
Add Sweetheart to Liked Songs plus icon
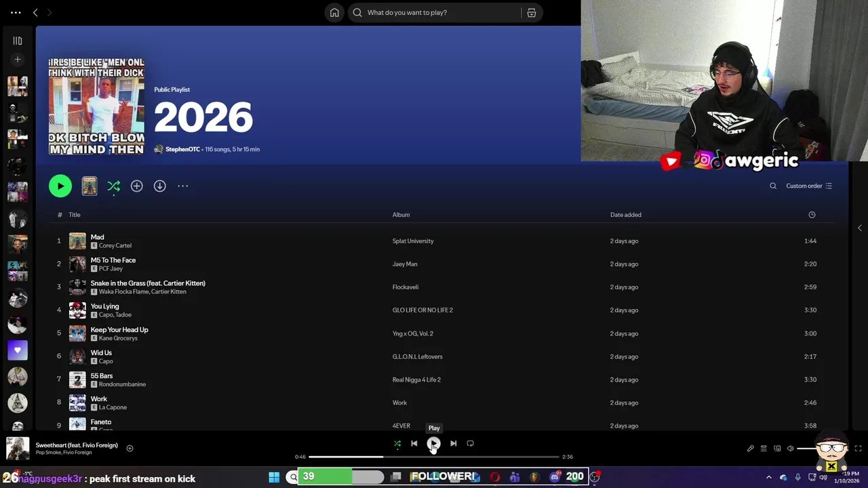coord(130,448)
